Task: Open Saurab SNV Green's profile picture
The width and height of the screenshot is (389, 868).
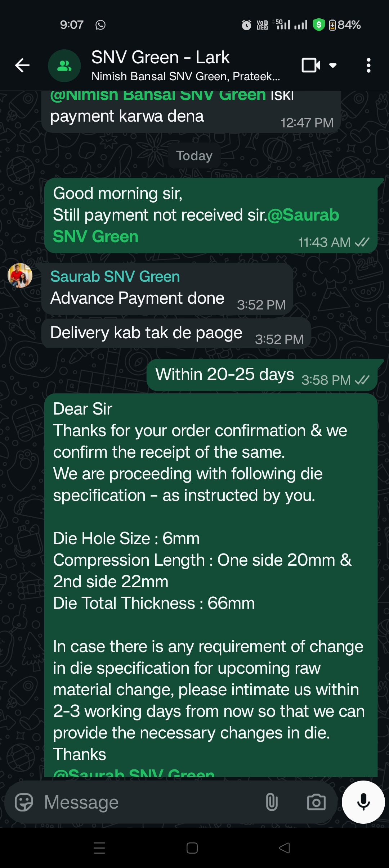Action: click(x=20, y=275)
